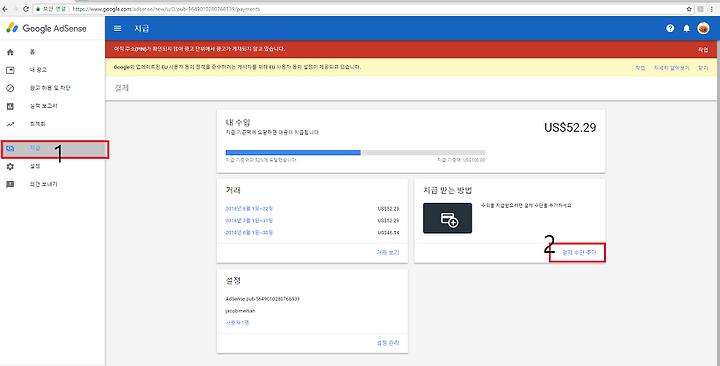Open the help question-mark icon
720x366 pixels.
pos(670,28)
